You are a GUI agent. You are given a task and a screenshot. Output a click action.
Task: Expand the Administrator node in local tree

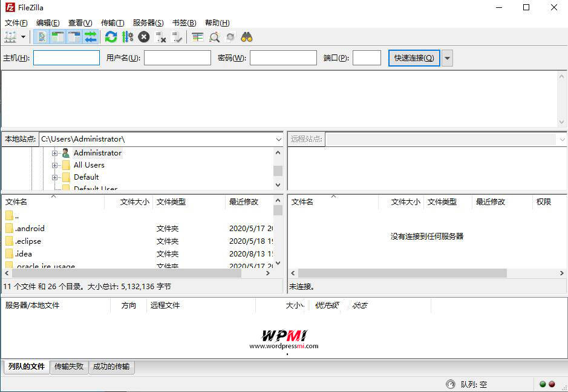(x=54, y=153)
